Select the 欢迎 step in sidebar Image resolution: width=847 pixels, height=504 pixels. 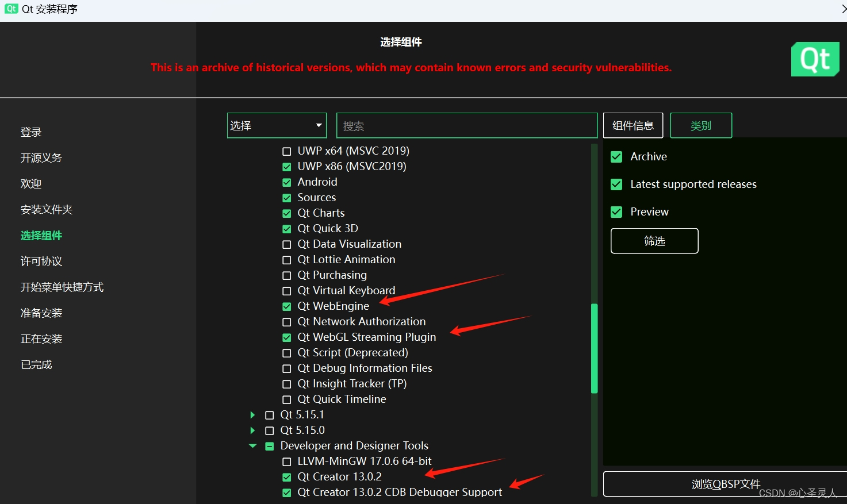pos(31,184)
